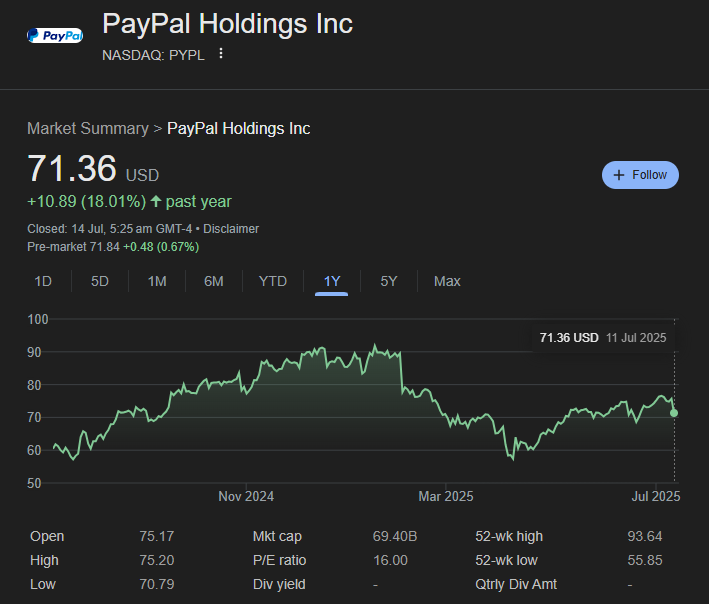709x604 pixels.
Task: Click the Low value 70.79
Action: (156, 584)
